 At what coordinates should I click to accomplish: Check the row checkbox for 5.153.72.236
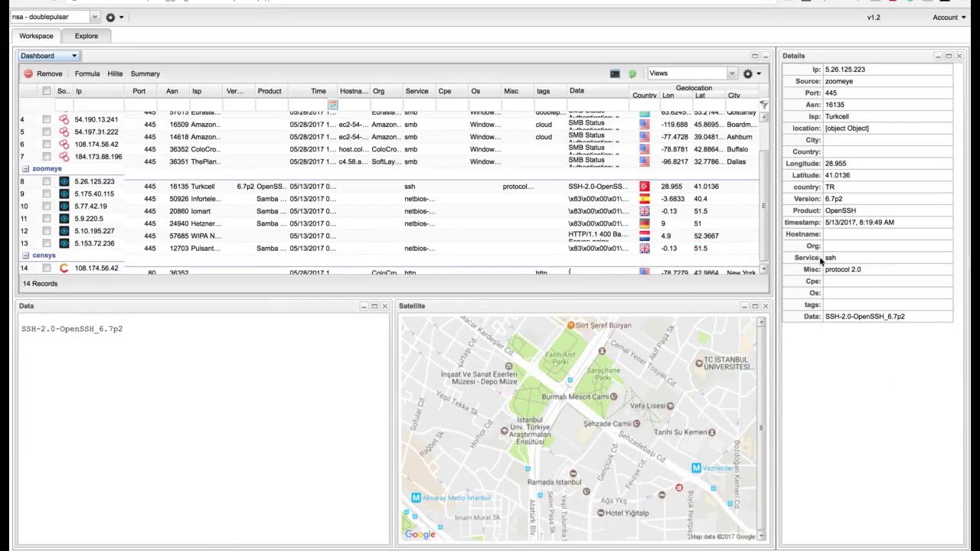click(47, 243)
